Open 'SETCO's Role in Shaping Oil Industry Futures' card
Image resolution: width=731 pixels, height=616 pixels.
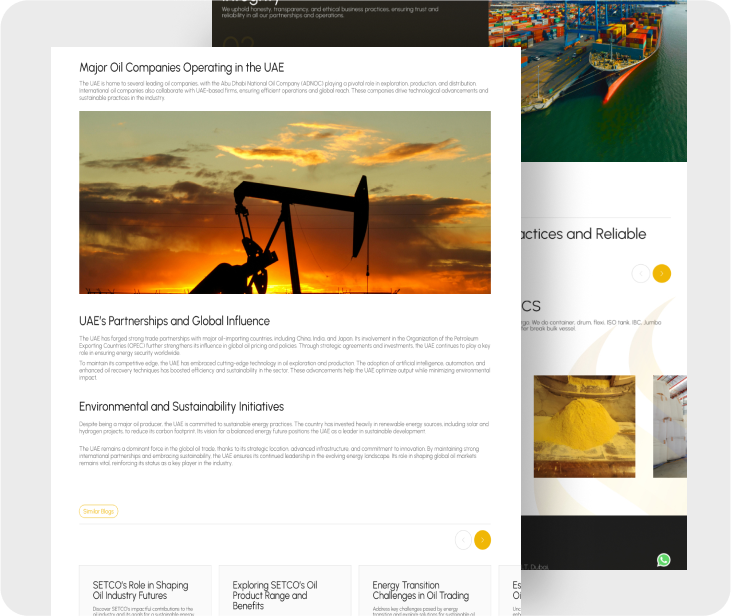coord(145,590)
